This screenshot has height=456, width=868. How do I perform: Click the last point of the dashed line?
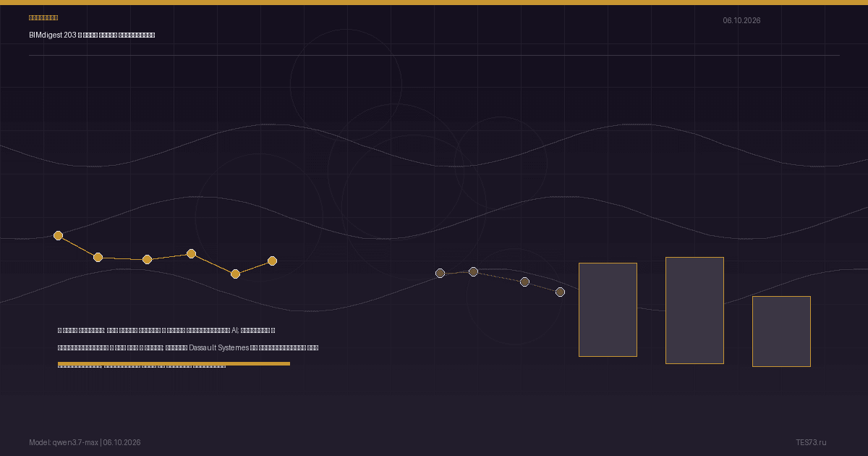tap(560, 292)
